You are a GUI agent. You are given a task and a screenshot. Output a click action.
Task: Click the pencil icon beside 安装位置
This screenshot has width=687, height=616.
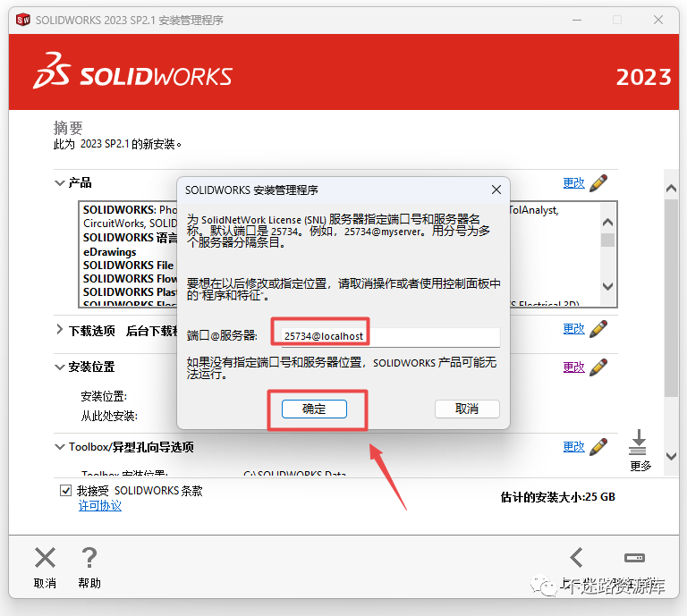pos(598,367)
